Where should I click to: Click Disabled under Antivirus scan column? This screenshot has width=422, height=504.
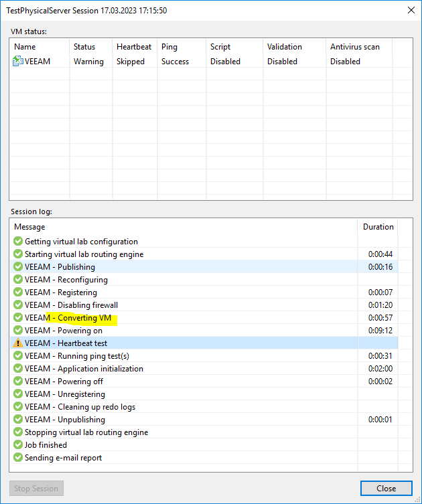[345, 62]
